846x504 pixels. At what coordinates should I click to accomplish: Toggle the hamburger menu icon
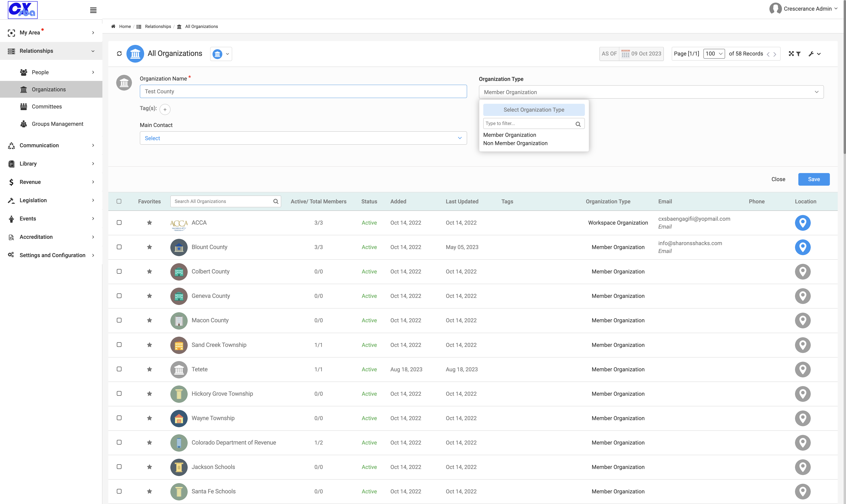pos(93,10)
